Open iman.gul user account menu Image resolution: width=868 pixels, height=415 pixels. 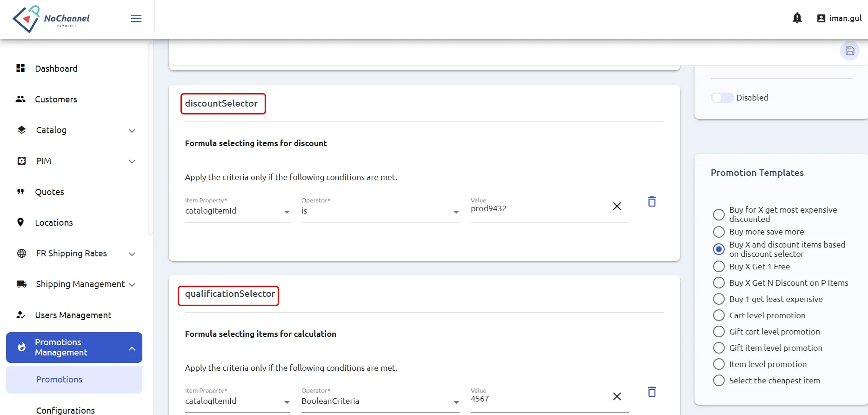[x=839, y=18]
